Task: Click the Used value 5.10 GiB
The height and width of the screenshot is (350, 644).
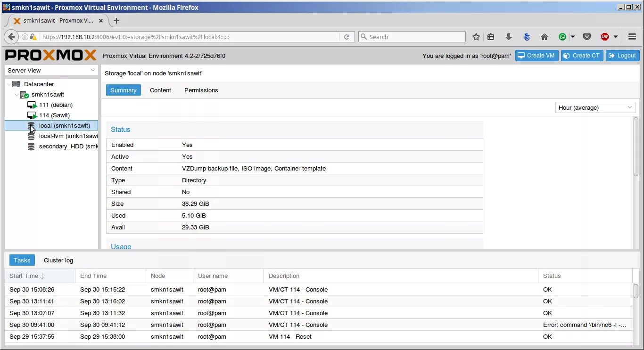Action: [x=194, y=216]
